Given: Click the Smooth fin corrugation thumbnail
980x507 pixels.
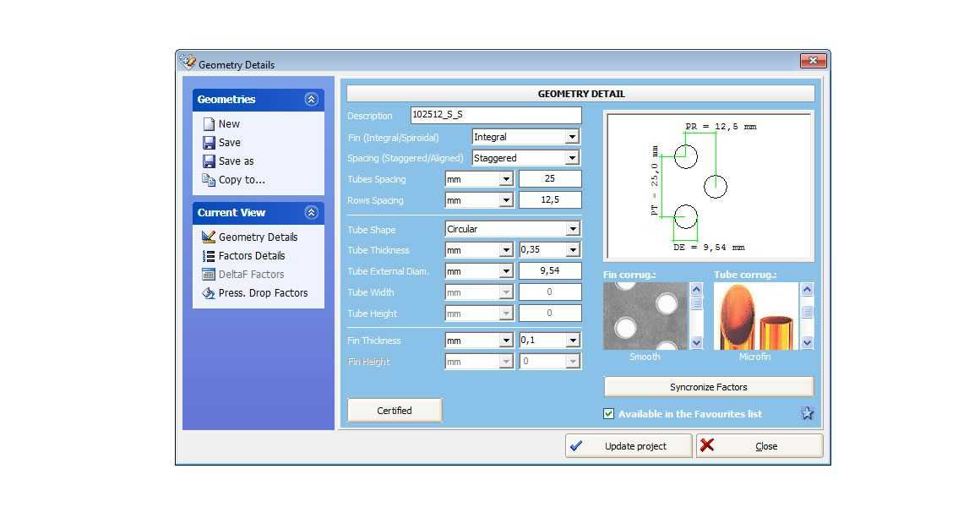Looking at the screenshot, I should [x=645, y=315].
